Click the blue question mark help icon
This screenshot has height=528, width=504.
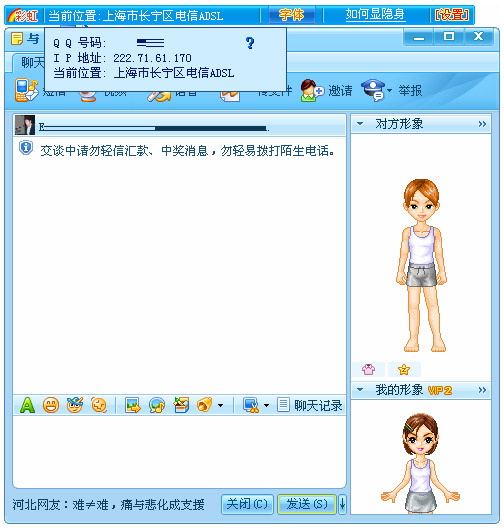[250, 43]
